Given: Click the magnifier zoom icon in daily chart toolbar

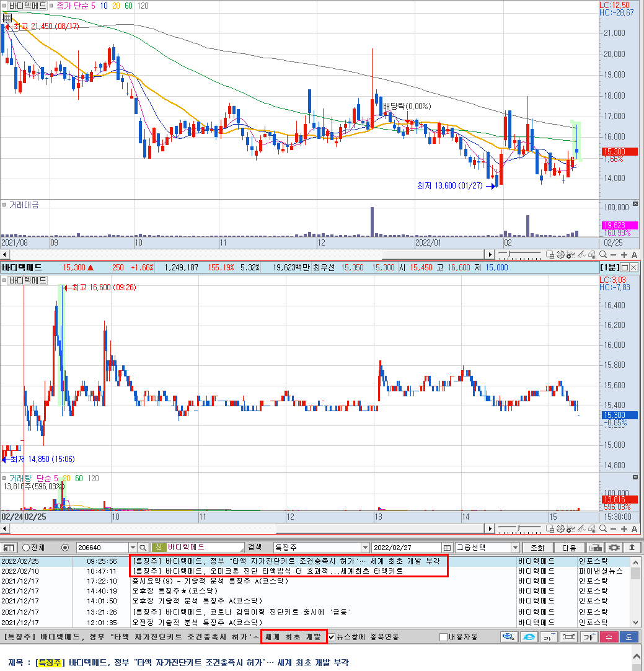Looking at the screenshot, I should coord(603,255).
